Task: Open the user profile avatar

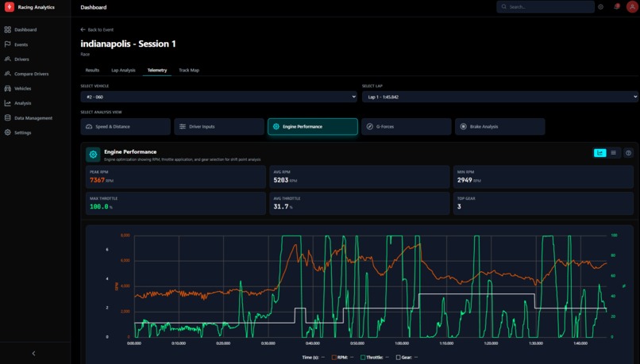Action: click(x=632, y=7)
